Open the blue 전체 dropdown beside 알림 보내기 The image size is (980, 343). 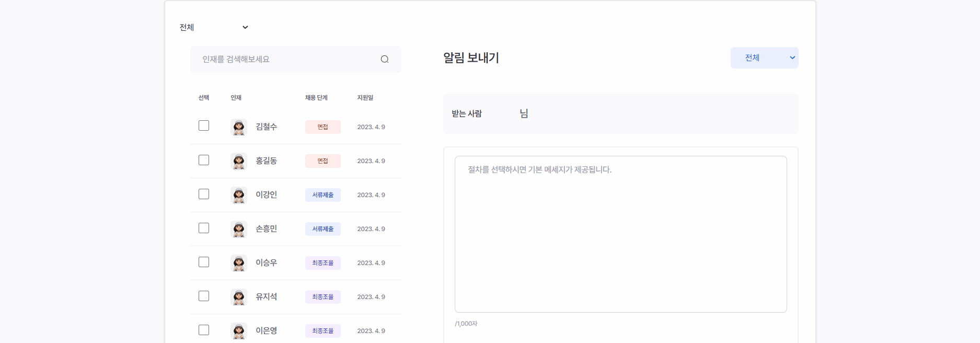[764, 58]
